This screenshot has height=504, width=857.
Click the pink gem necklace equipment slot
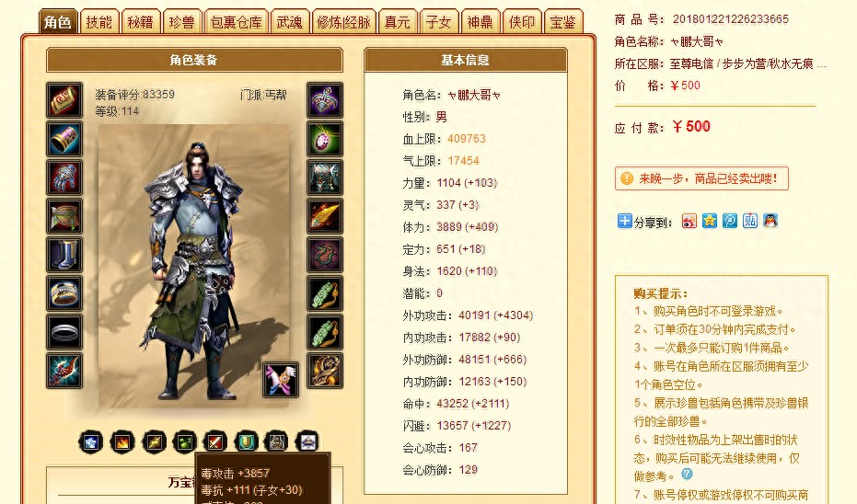click(x=325, y=139)
